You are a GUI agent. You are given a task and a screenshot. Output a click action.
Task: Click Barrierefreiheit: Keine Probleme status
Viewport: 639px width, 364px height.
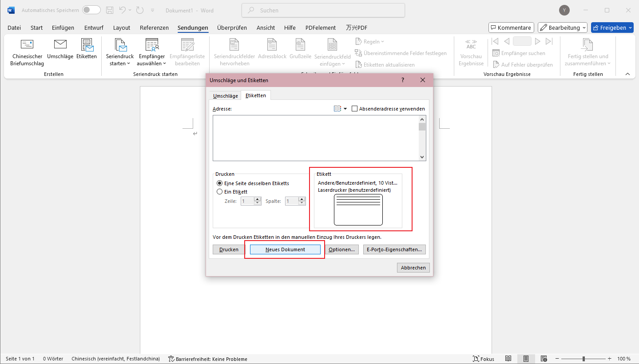click(x=208, y=359)
